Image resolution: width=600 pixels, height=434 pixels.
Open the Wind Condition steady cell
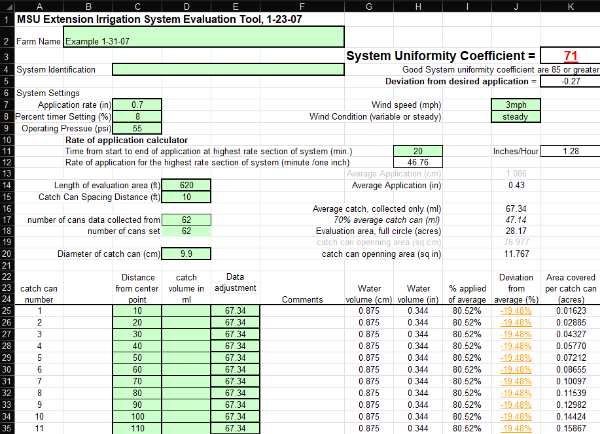click(516, 116)
